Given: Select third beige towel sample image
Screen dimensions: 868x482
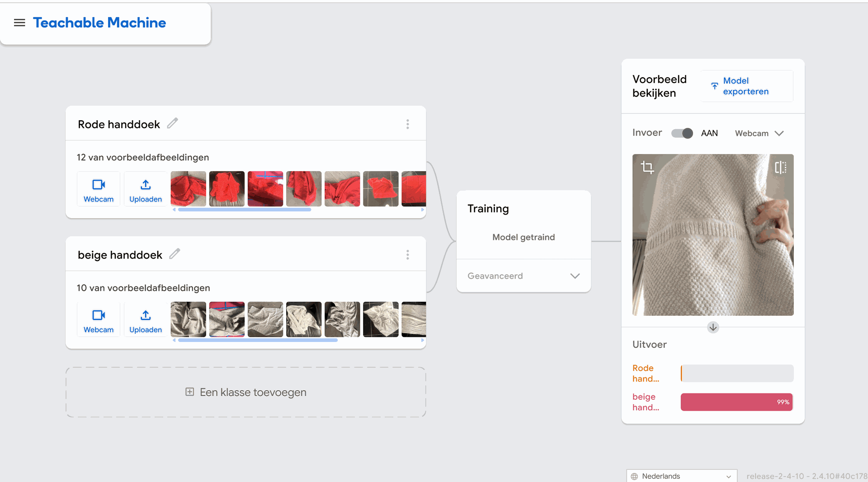Looking at the screenshot, I should point(265,319).
